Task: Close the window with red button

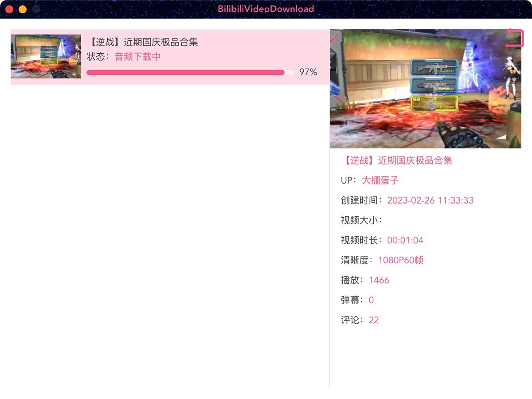Action: (9, 9)
